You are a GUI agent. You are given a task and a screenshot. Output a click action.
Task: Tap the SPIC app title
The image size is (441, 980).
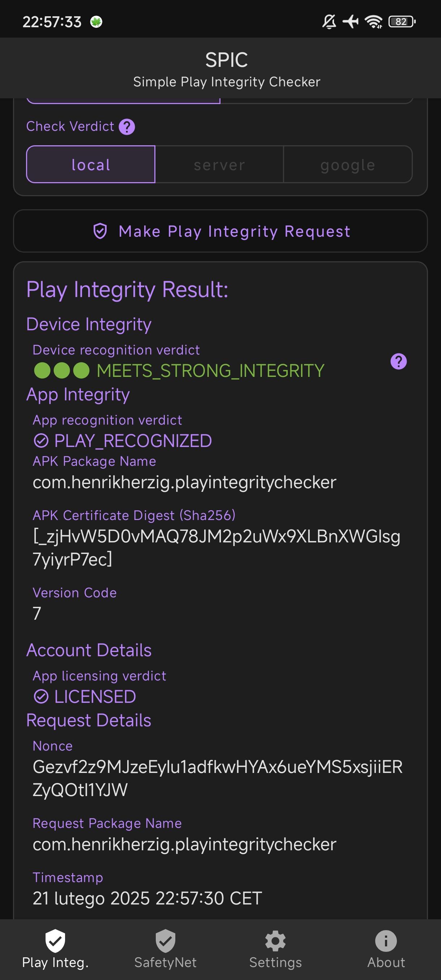[226, 60]
